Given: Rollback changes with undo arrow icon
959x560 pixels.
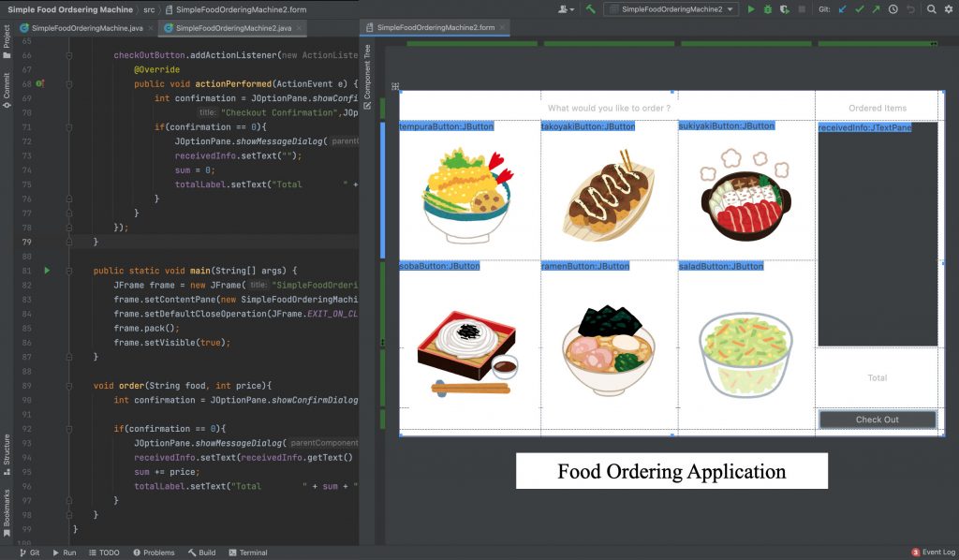Looking at the screenshot, I should (x=910, y=9).
